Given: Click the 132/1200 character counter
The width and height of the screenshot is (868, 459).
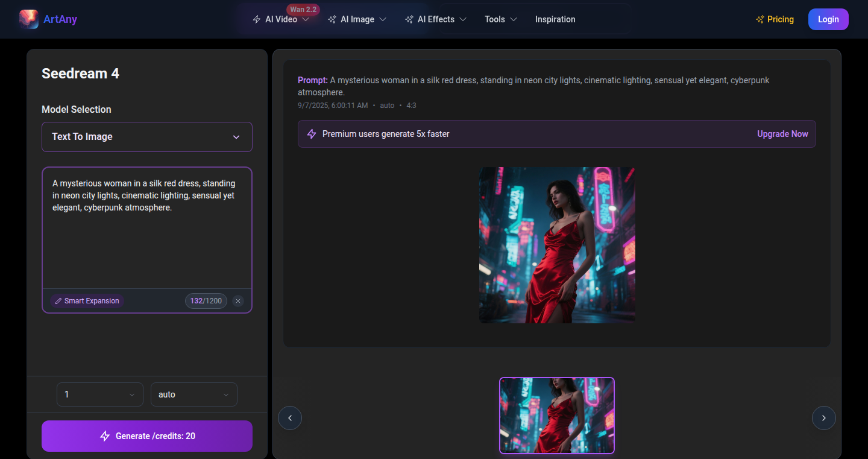Looking at the screenshot, I should tap(206, 301).
